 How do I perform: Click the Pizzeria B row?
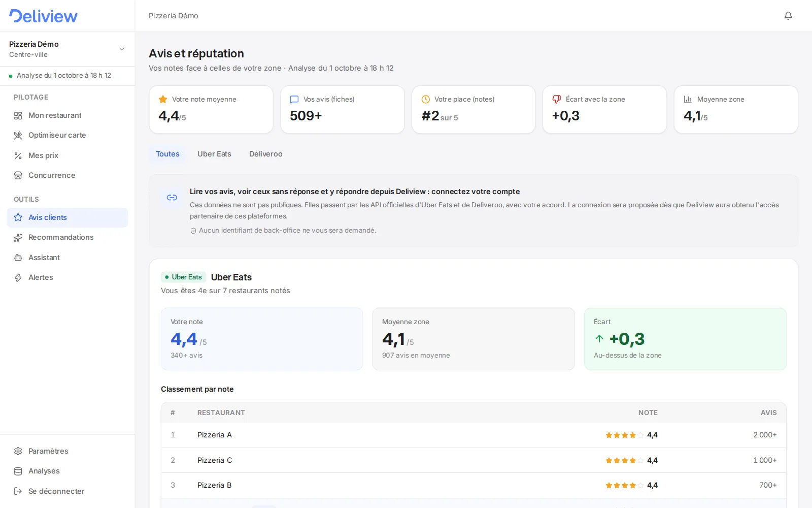pyautogui.click(x=473, y=486)
